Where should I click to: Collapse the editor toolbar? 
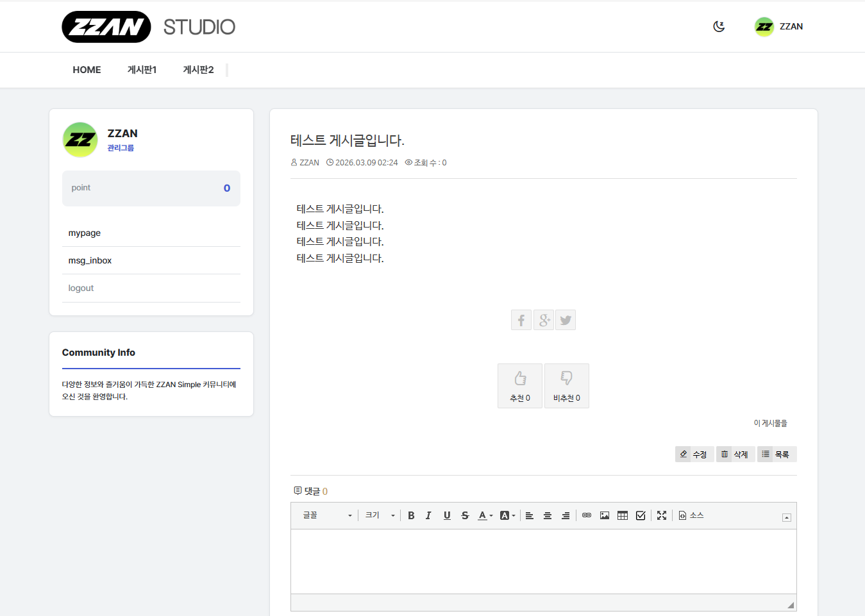coord(787,517)
